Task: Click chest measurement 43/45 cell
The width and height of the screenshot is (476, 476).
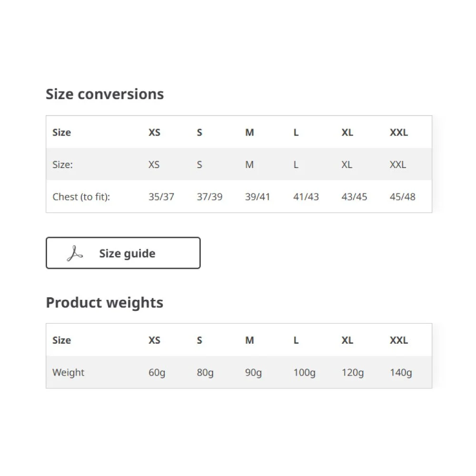Action: (x=354, y=197)
